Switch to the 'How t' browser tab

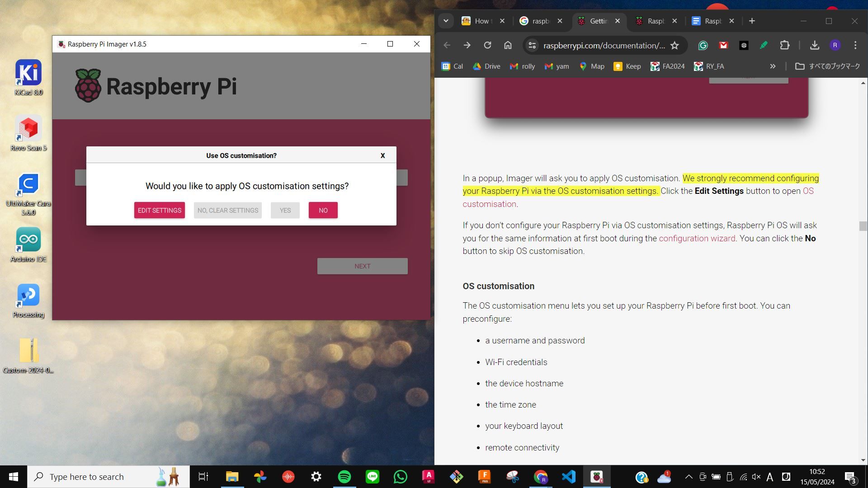482,21
